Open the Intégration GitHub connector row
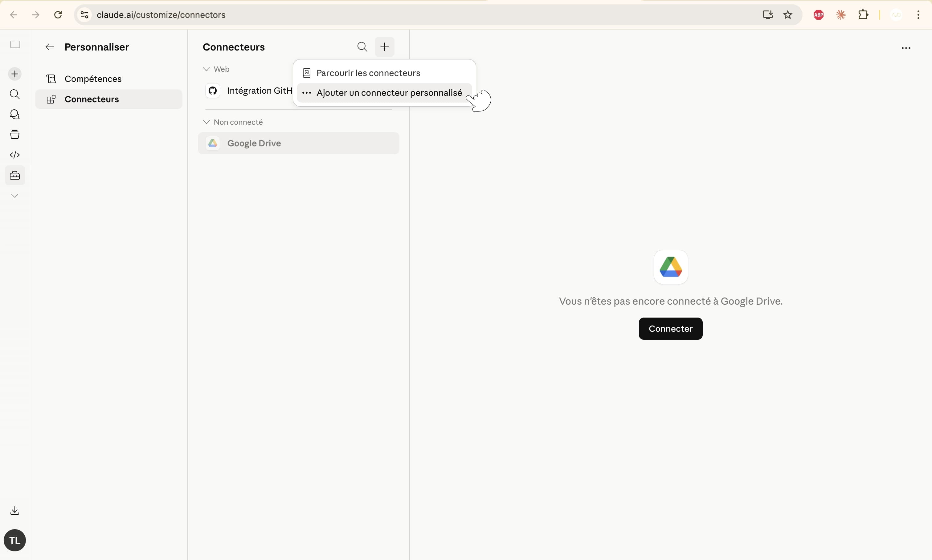932x560 pixels. point(249,91)
